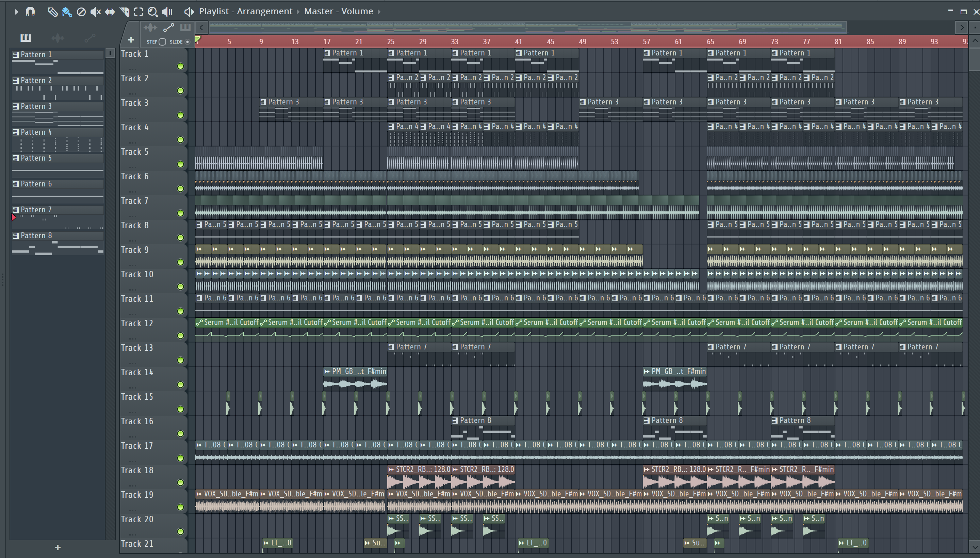The width and height of the screenshot is (980, 558).
Task: Show patterns tab in the picker panel
Action: click(x=26, y=37)
